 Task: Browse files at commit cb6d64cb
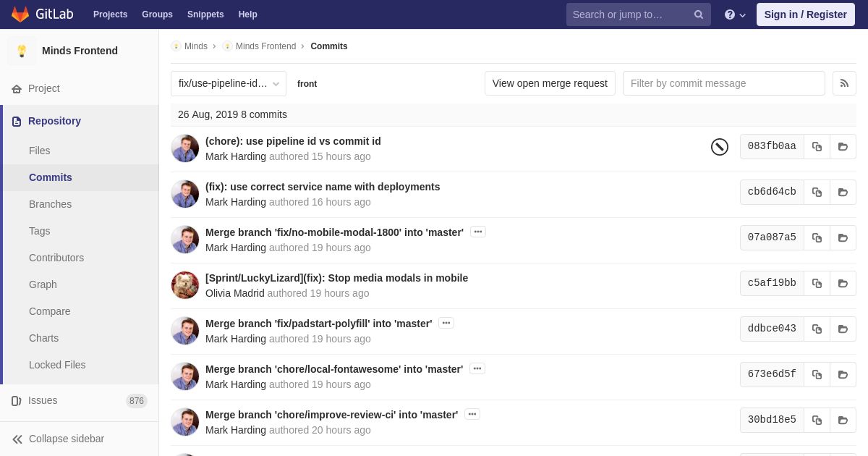pos(843,192)
